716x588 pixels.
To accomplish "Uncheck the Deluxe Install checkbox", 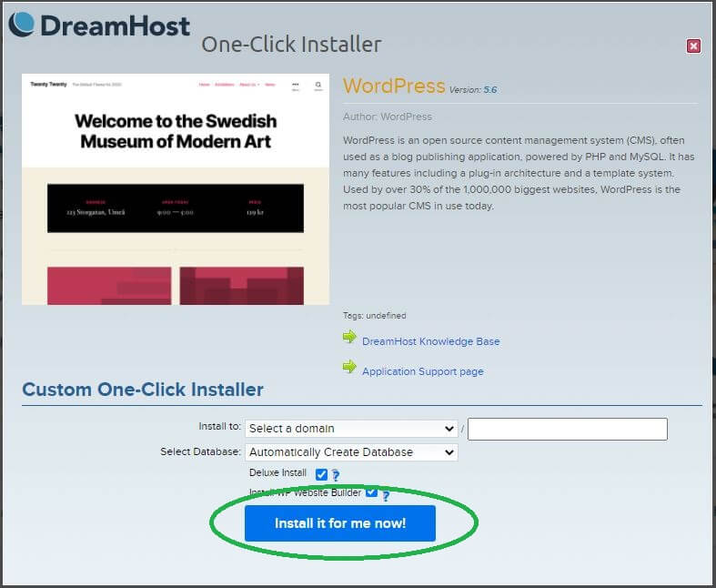I will click(321, 474).
